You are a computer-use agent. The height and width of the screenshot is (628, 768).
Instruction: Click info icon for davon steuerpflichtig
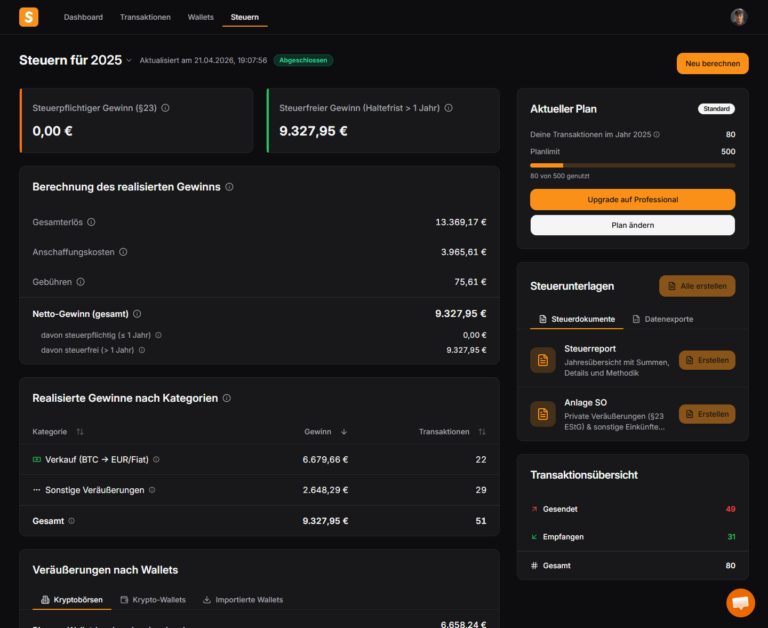[159, 335]
